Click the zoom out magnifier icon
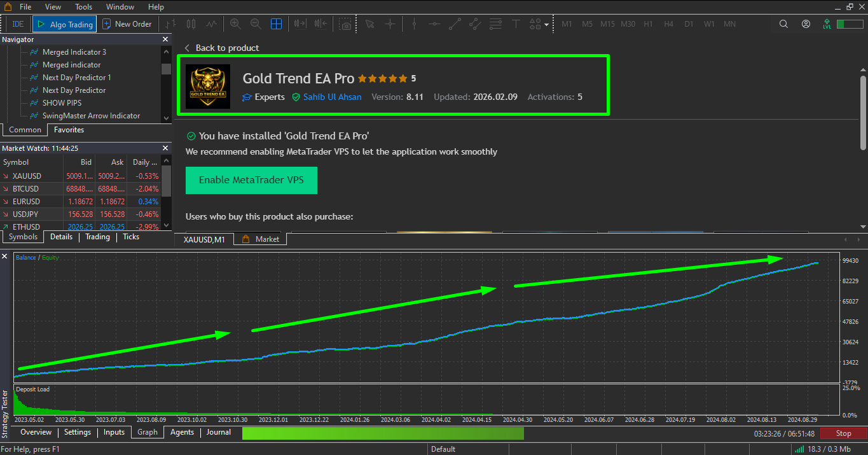This screenshot has height=455, width=868. coord(256,24)
